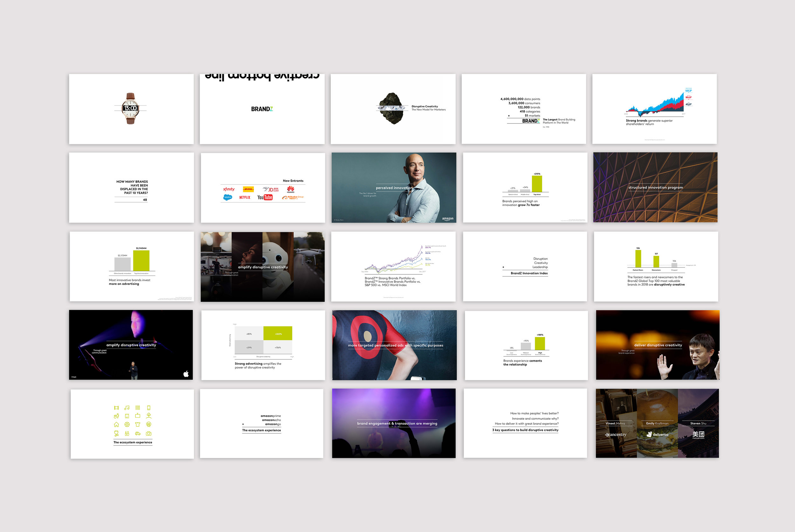
Task: Click the yellow DHL logo
Action: [248, 189]
